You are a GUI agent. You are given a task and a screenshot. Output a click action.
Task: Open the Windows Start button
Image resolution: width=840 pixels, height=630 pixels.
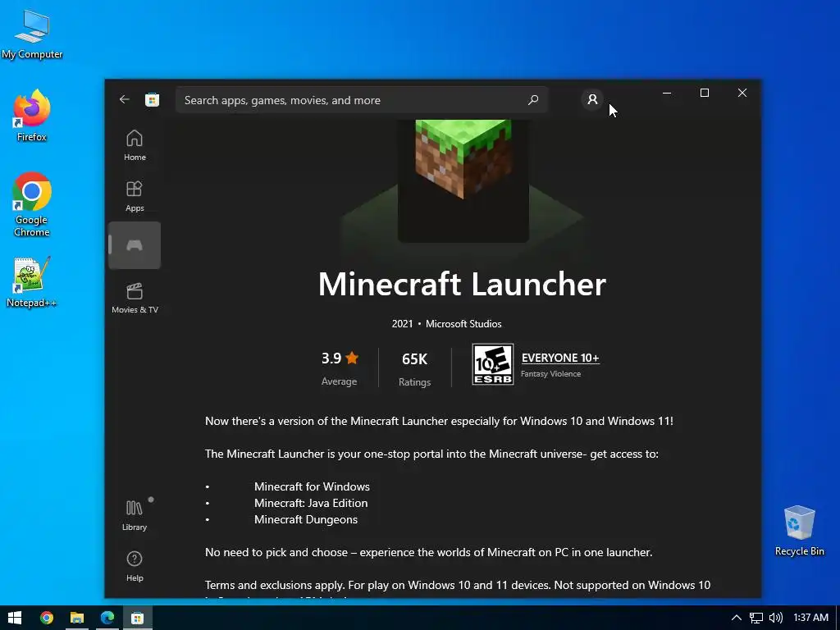point(15,618)
